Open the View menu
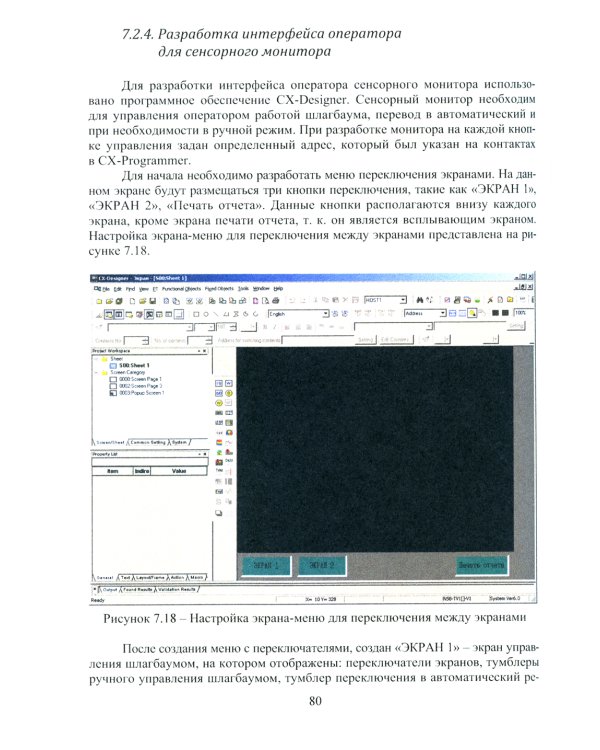 [x=144, y=289]
